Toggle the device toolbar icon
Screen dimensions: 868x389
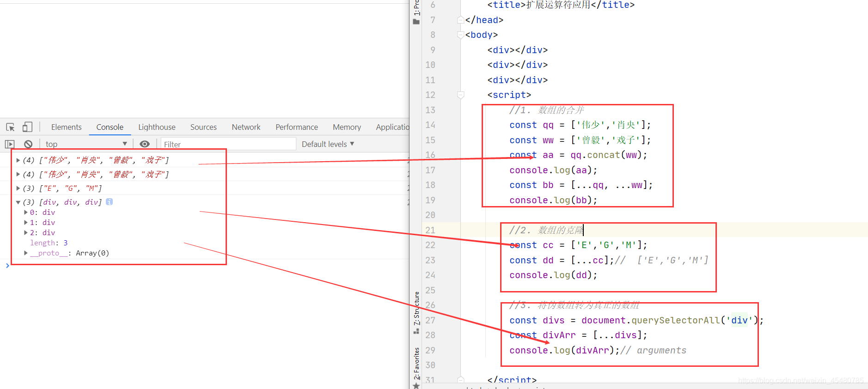[x=27, y=127]
